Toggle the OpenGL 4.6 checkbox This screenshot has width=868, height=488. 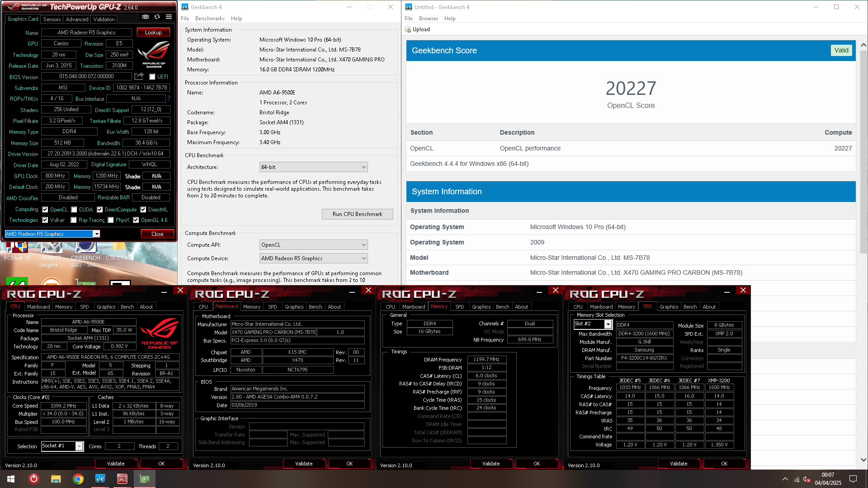click(136, 220)
